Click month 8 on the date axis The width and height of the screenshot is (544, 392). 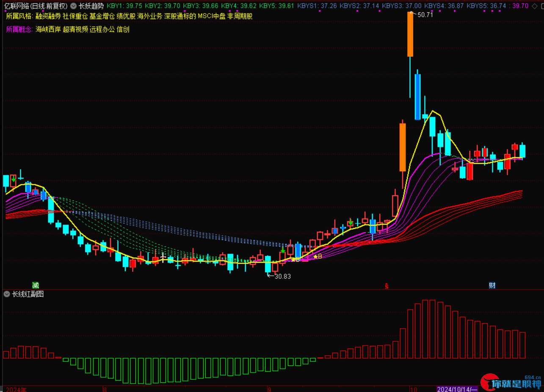105,389
